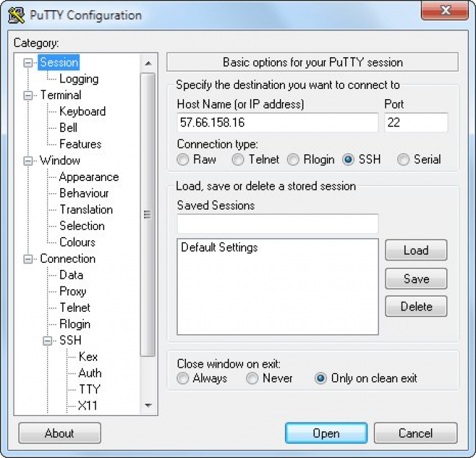Delete the selected saved session
This screenshot has height=458, width=476.
click(416, 306)
